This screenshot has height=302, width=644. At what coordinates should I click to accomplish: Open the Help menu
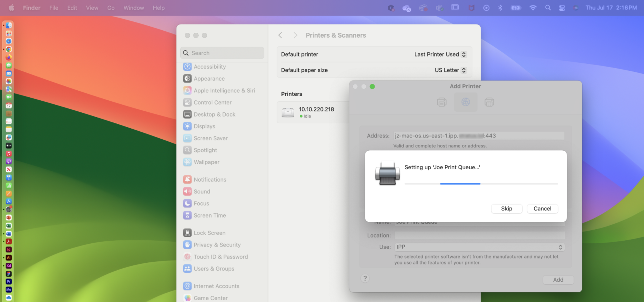pyautogui.click(x=159, y=8)
